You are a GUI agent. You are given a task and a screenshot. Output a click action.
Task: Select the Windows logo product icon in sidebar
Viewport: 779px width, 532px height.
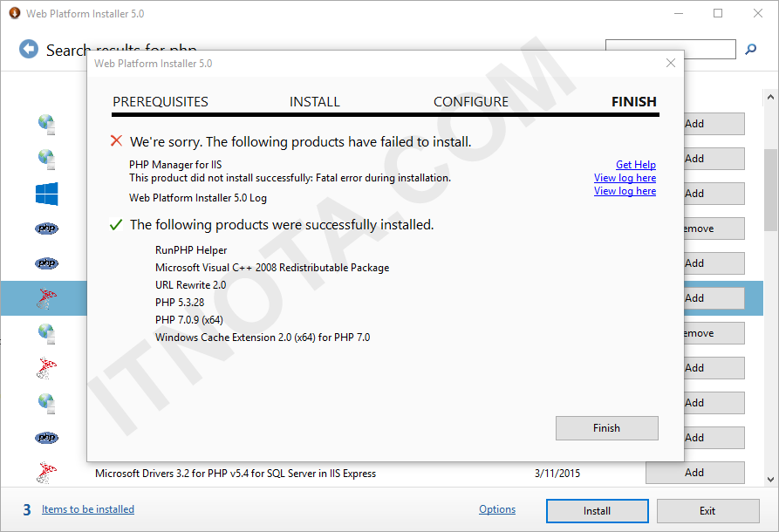(46, 194)
